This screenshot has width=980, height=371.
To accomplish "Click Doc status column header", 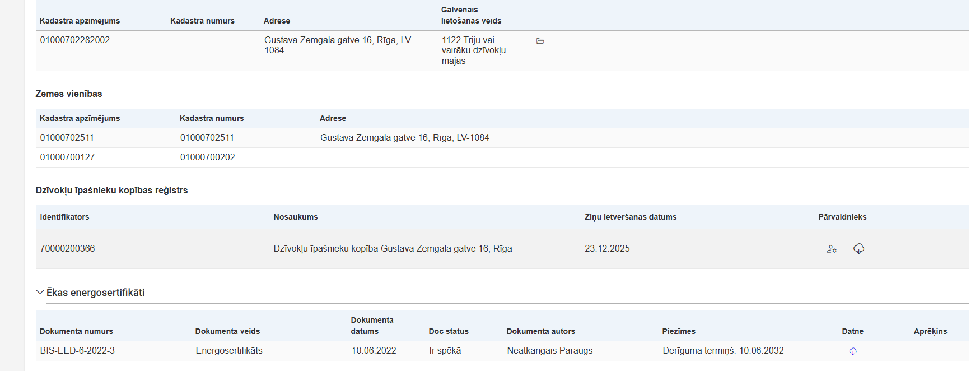I will [449, 331].
